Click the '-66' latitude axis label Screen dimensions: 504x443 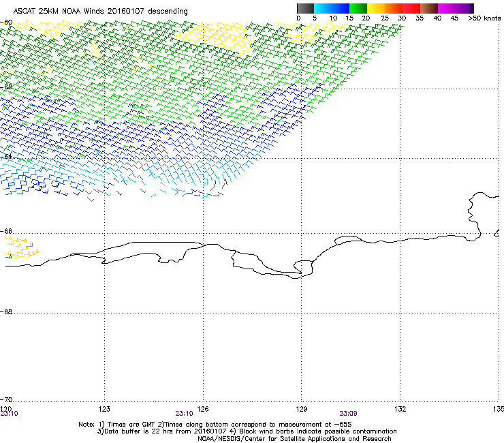tap(6, 231)
